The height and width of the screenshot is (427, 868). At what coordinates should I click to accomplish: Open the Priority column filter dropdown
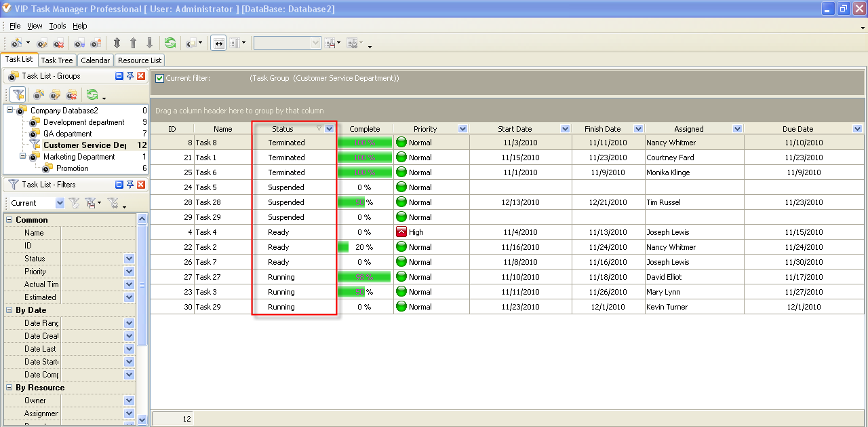coord(462,129)
